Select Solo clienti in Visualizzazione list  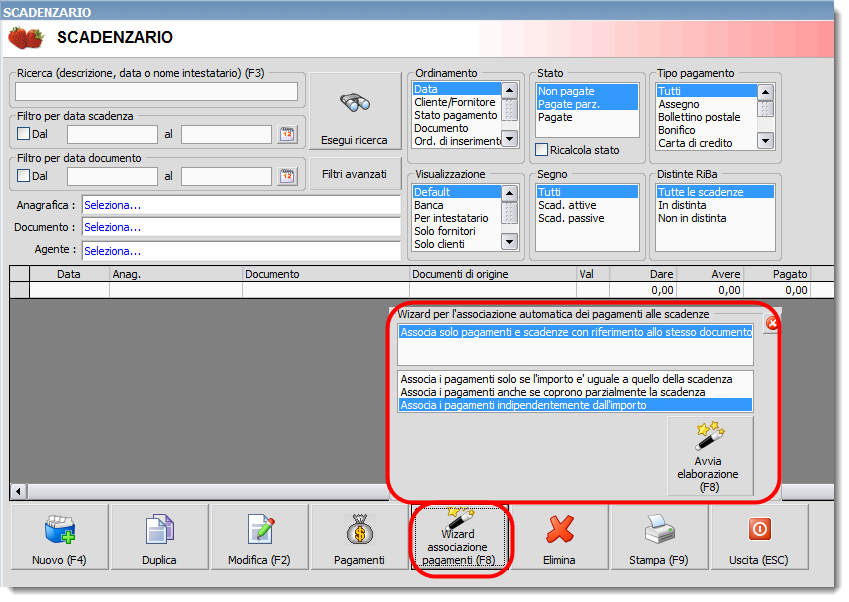[x=456, y=244]
